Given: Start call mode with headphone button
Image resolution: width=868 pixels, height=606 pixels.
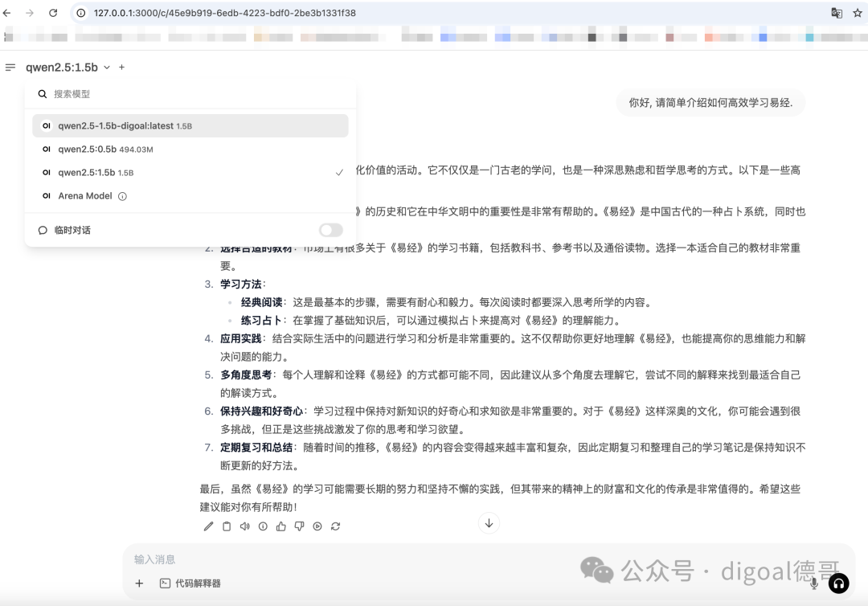Looking at the screenshot, I should (838, 583).
